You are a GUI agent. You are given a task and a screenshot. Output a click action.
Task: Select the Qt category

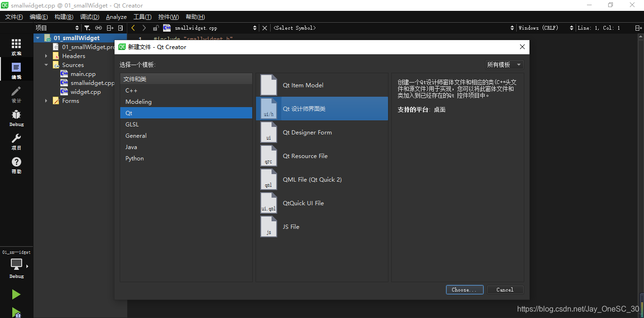(186, 113)
